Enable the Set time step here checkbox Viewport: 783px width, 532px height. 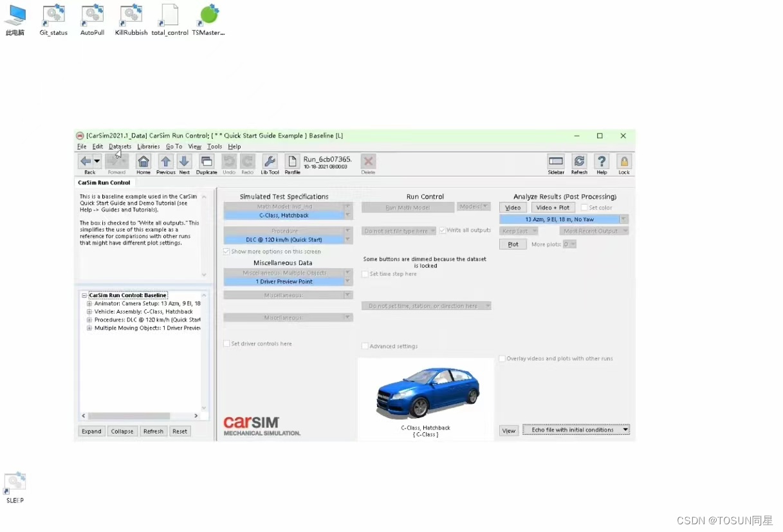365,274
